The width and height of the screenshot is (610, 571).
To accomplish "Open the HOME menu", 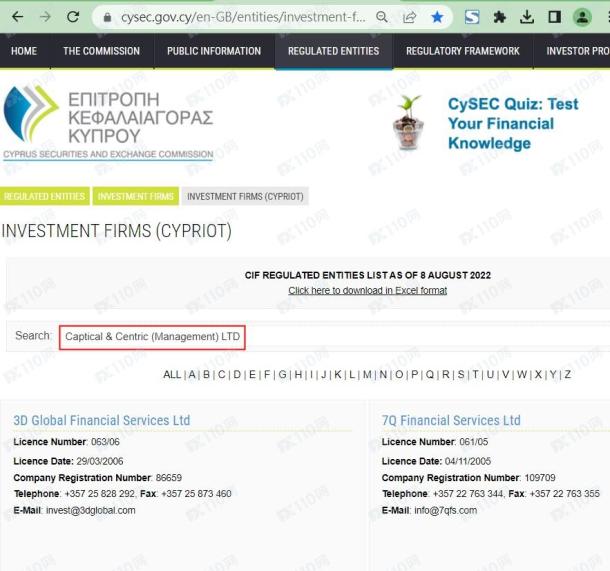I will coord(24,51).
